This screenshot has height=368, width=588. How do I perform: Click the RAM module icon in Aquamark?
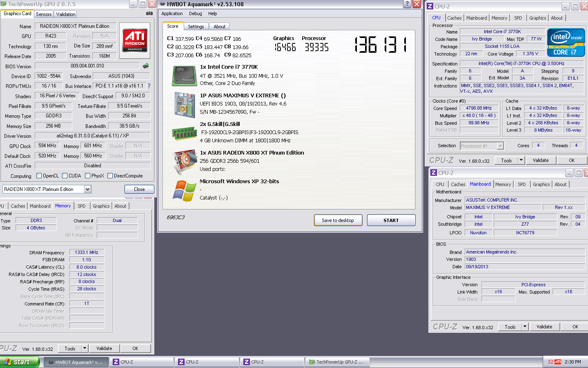coord(185,133)
